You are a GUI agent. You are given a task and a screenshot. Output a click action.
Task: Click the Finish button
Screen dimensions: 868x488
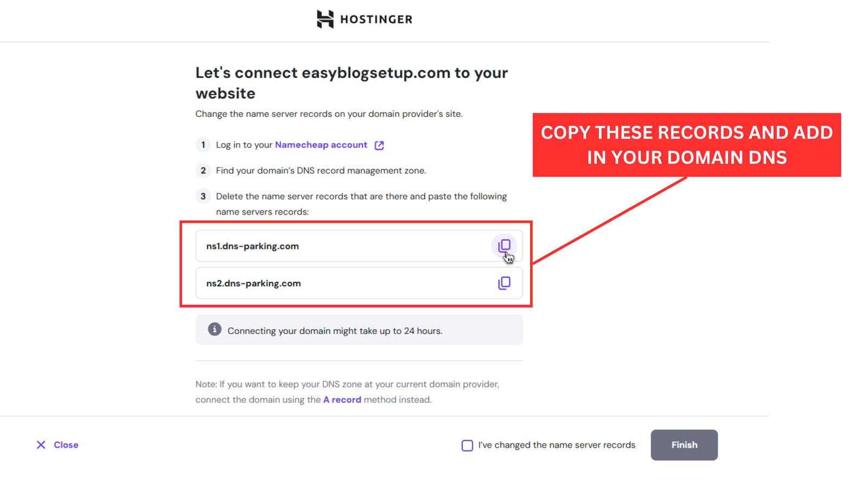(x=684, y=445)
